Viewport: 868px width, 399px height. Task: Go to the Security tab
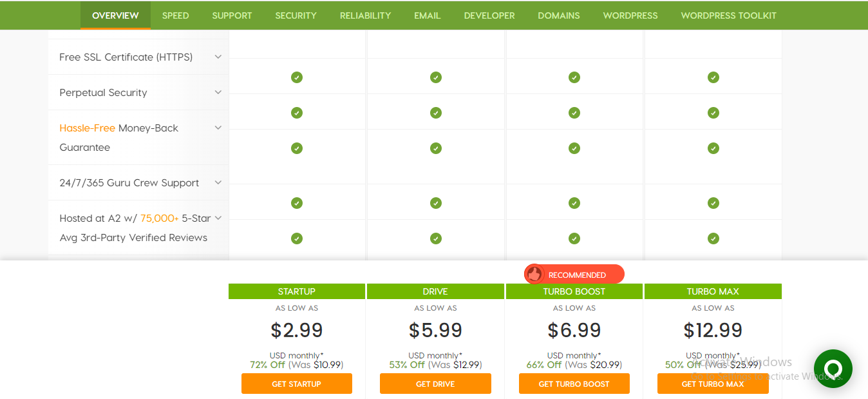[296, 15]
